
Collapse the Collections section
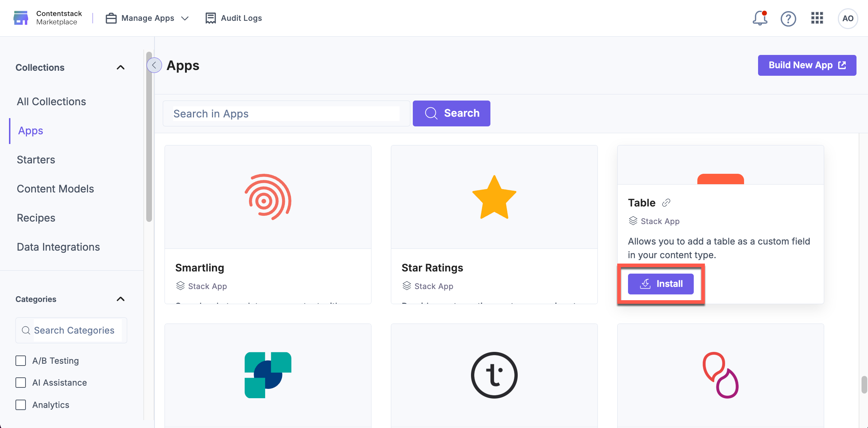click(x=121, y=68)
